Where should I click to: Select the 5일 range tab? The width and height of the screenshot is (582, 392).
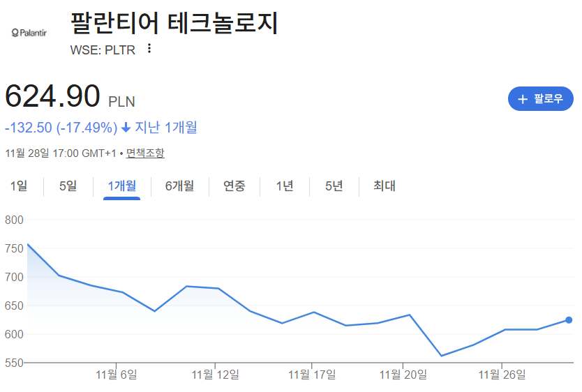tap(68, 186)
